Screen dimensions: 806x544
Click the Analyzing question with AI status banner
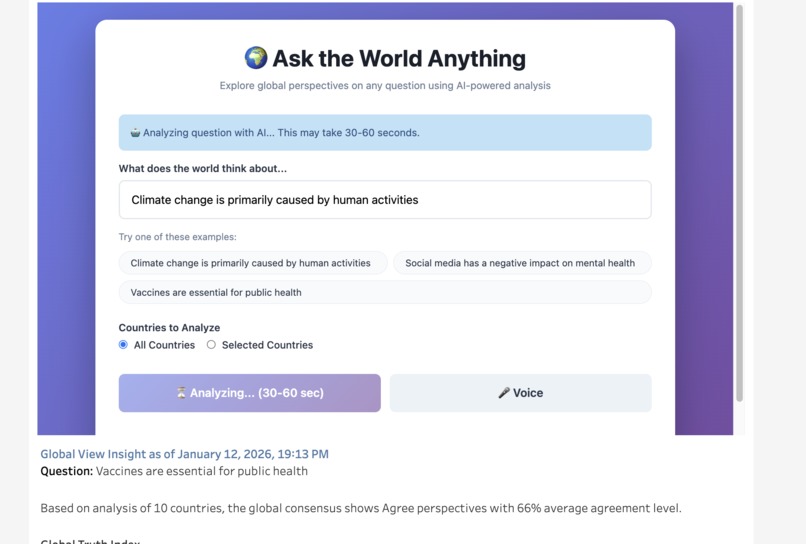tap(385, 133)
